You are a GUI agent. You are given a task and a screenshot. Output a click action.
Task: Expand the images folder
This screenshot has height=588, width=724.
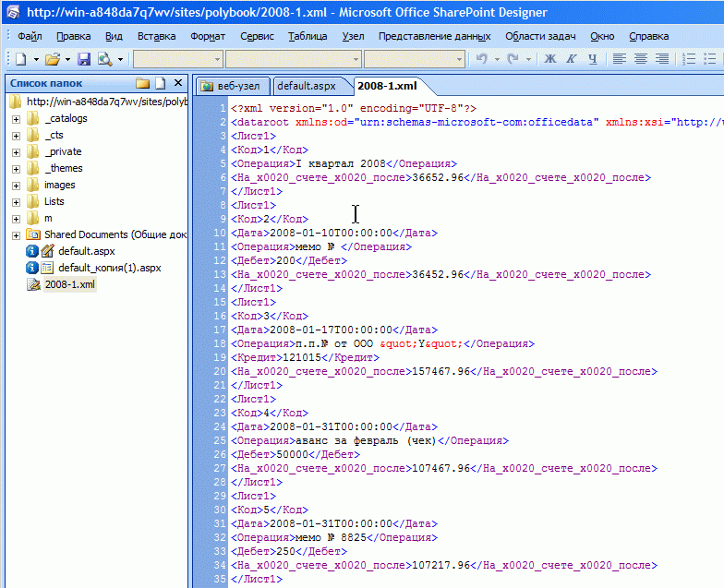coord(17,186)
